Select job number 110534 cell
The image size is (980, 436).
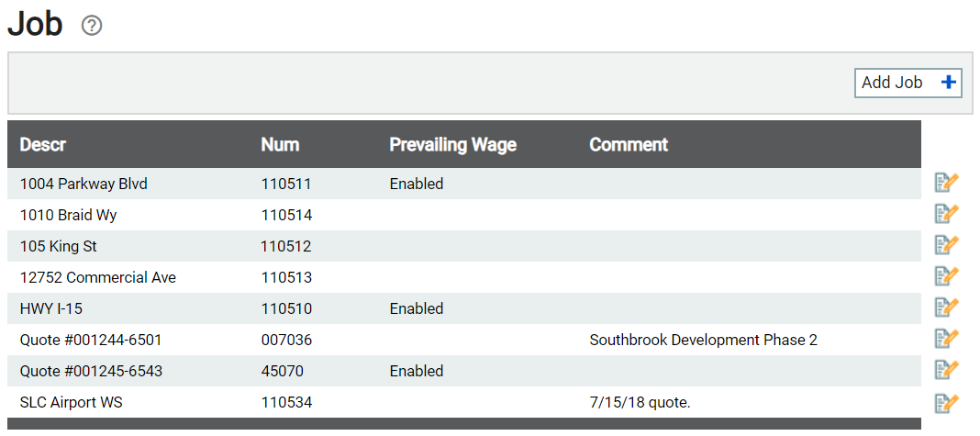pos(286,403)
